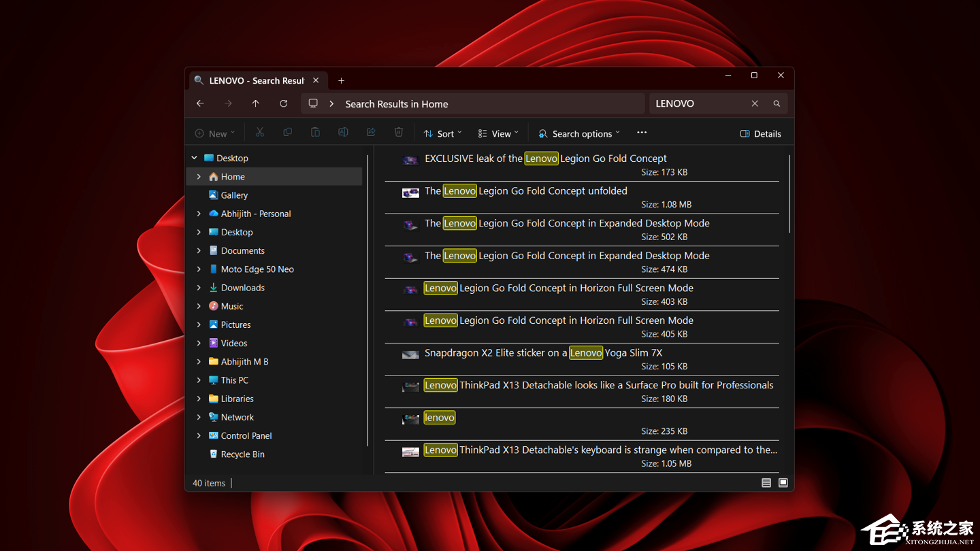This screenshot has height=551, width=980.
Task: Click the breadcrumb chevron before Search Results
Action: click(x=331, y=104)
